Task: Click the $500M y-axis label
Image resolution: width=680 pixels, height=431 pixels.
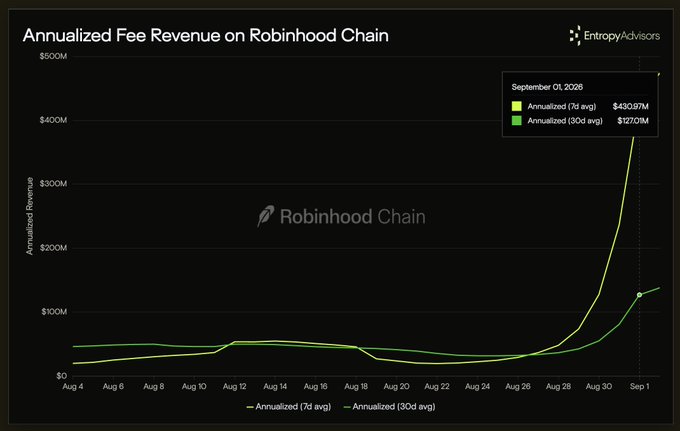Action: click(x=53, y=56)
